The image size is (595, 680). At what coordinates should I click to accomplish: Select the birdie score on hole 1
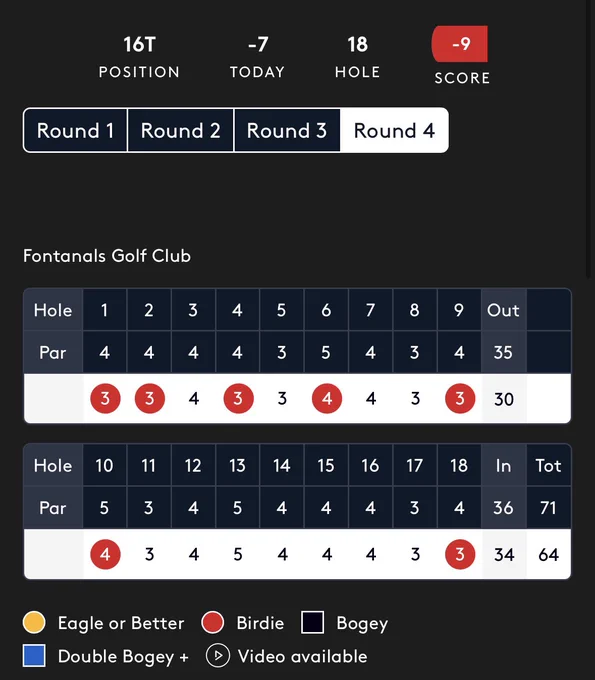pos(105,398)
